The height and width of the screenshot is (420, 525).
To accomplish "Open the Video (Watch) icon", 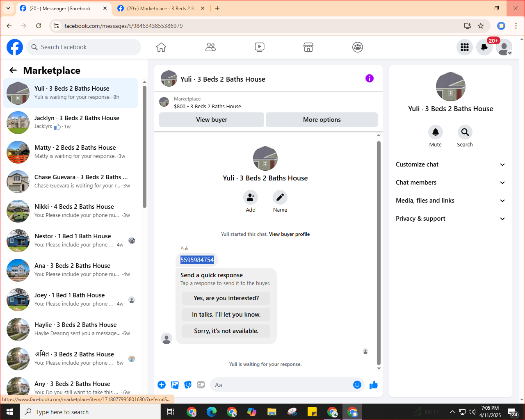I will (260, 47).
